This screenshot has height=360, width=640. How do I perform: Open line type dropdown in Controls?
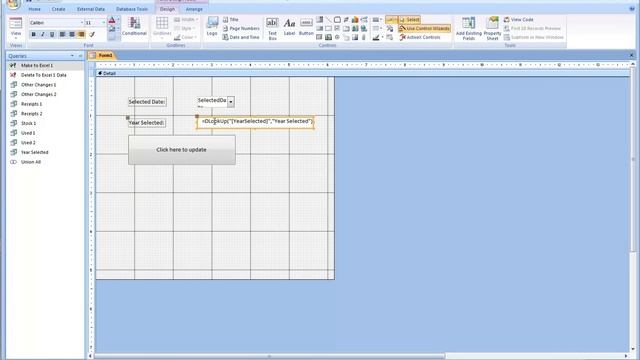tap(376, 29)
